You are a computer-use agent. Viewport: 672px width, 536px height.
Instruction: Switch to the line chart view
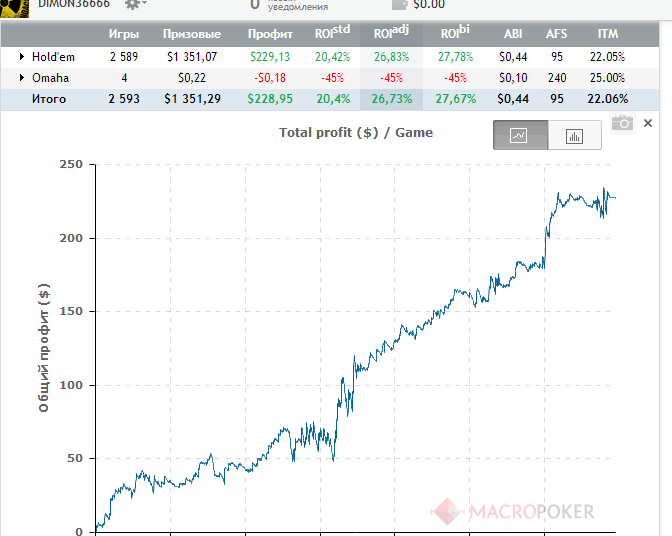tap(520, 135)
